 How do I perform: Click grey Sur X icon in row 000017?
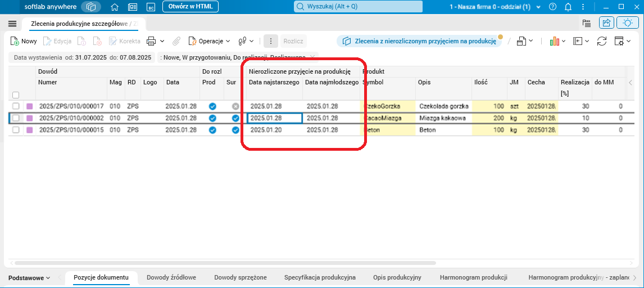pos(235,106)
